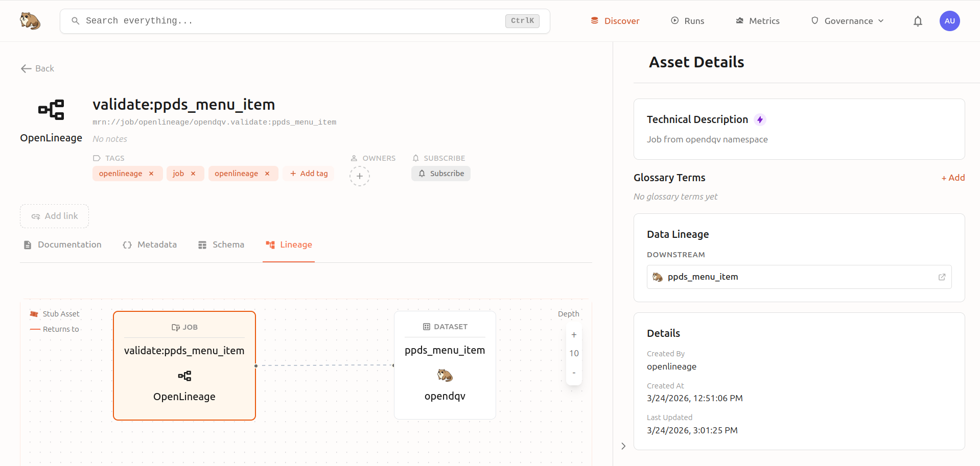Collapse the Asset Details side panel
This screenshot has height=466, width=980.
coord(623,446)
